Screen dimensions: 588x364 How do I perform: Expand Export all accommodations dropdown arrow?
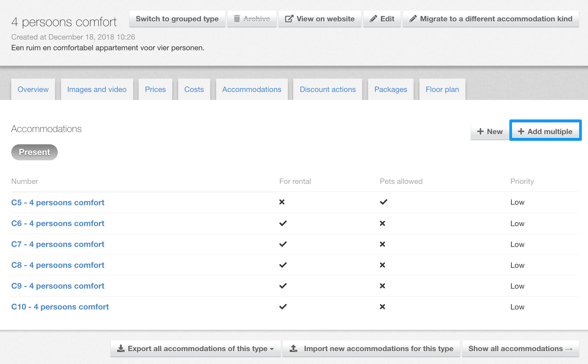pyautogui.click(x=272, y=349)
